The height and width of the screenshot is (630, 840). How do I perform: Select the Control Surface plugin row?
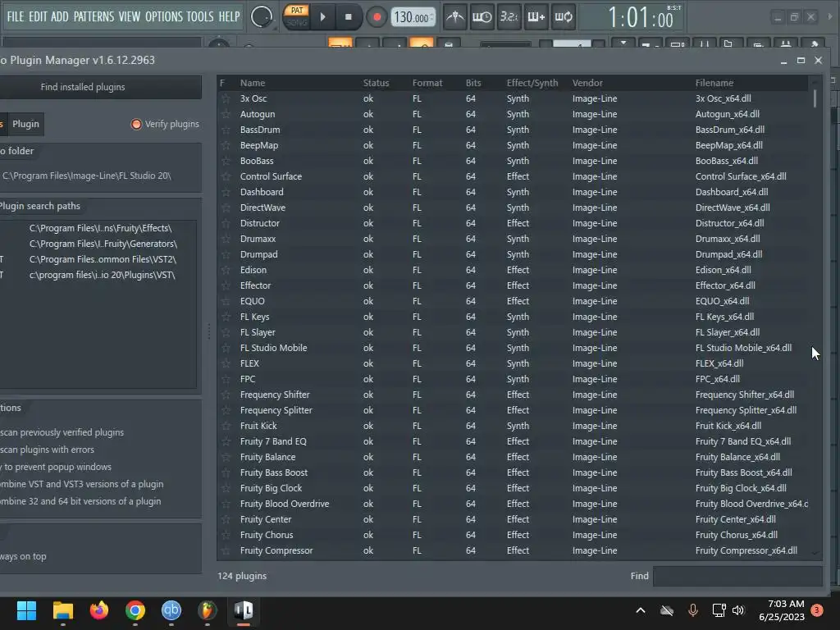click(x=514, y=176)
